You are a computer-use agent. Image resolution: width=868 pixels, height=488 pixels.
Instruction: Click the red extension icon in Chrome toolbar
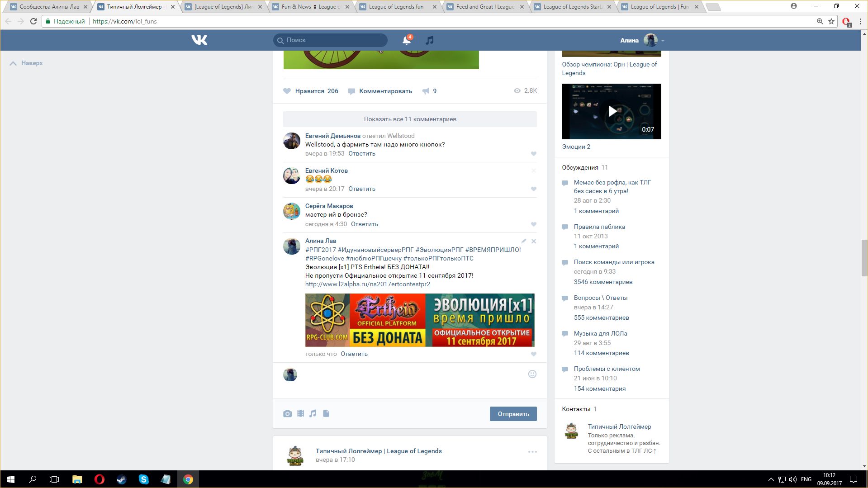click(846, 22)
